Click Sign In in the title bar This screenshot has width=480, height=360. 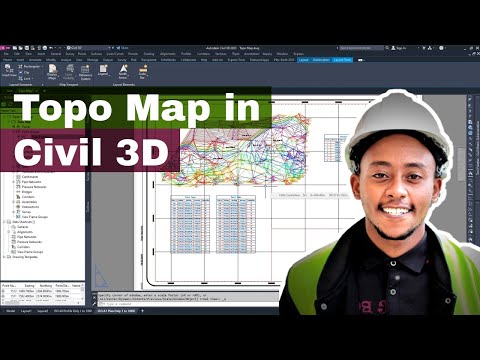coord(399,48)
